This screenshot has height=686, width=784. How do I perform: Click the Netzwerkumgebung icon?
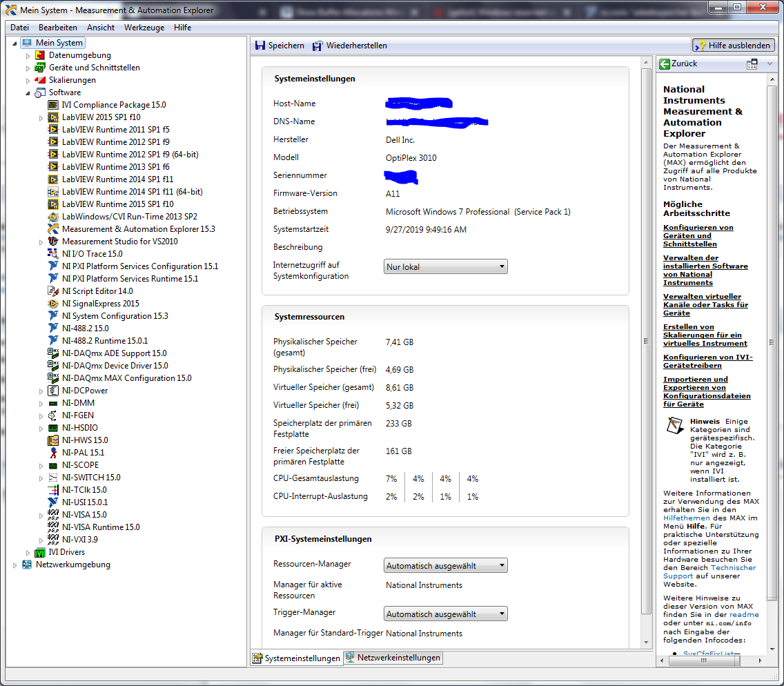pyautogui.click(x=27, y=565)
